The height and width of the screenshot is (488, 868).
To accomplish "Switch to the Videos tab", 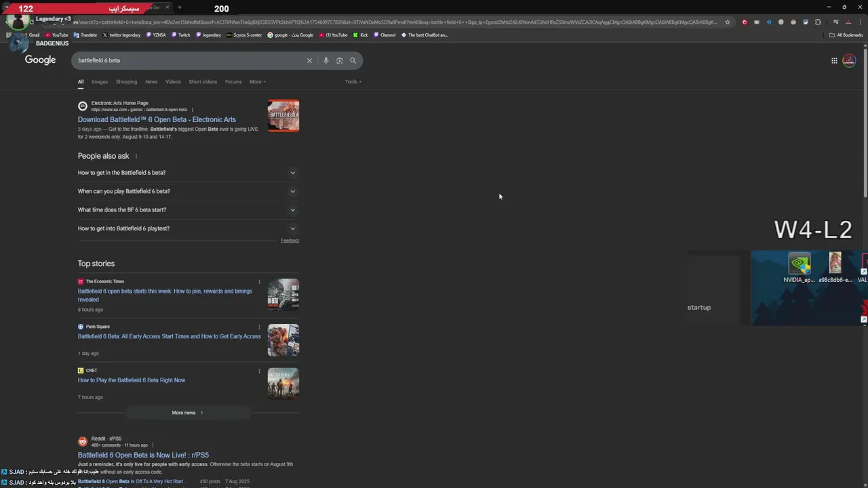I will pos(173,82).
